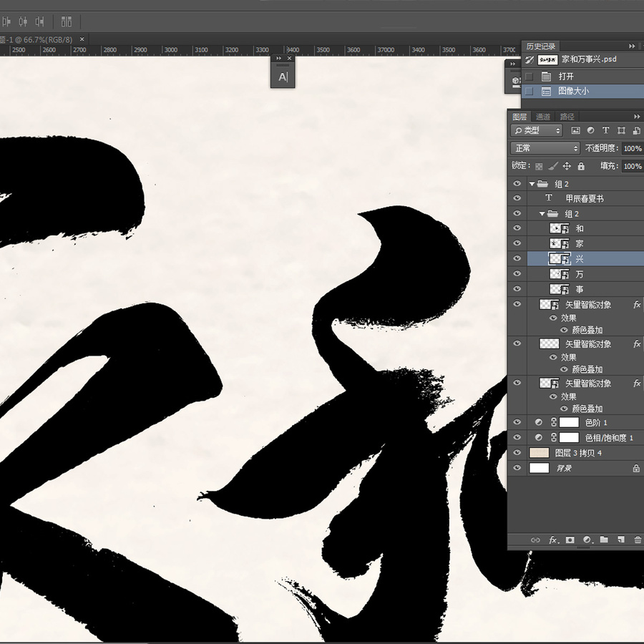
Task: Filter layers by shape layers icon
Action: point(621,131)
